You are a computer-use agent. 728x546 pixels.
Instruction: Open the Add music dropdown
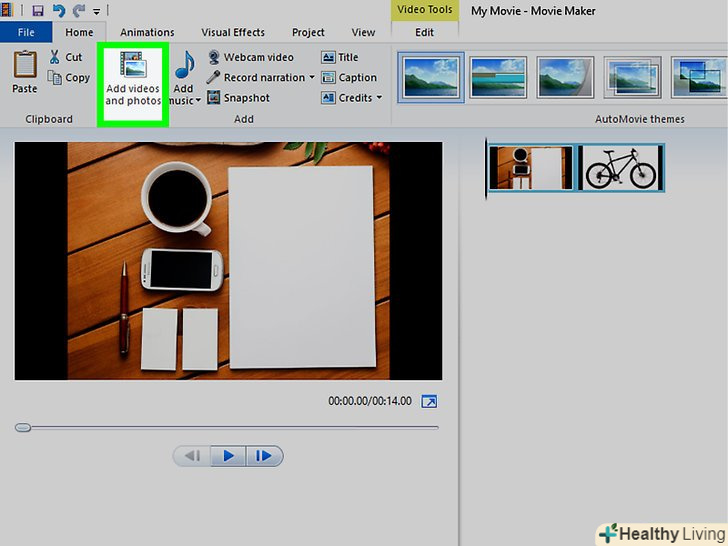198,100
